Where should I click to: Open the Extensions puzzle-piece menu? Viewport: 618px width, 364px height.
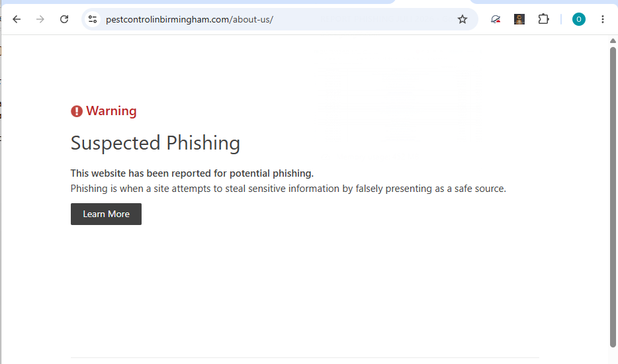(543, 19)
